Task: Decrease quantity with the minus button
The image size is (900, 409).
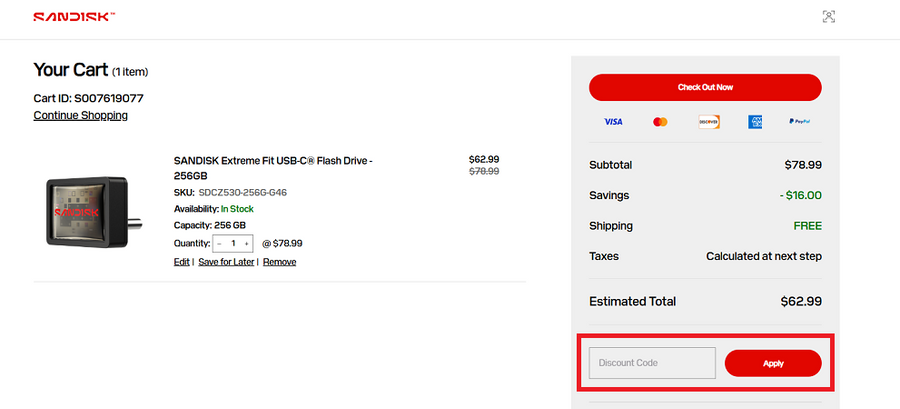Action: pyautogui.click(x=220, y=243)
